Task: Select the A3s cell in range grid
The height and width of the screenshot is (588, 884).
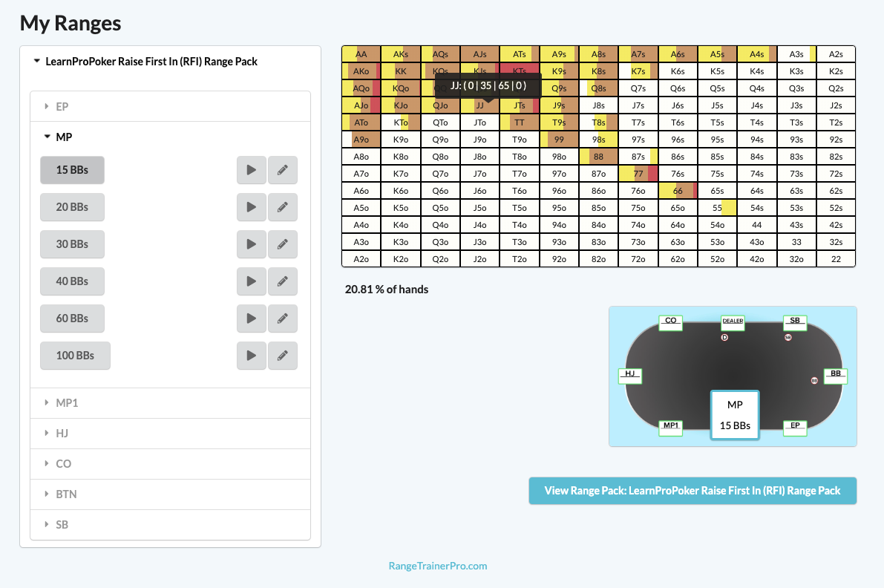Action: point(796,54)
